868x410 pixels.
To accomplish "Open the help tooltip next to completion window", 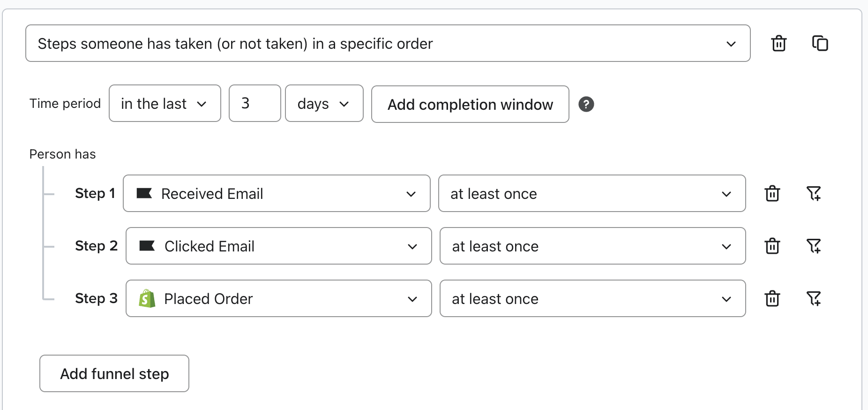I will (x=586, y=104).
